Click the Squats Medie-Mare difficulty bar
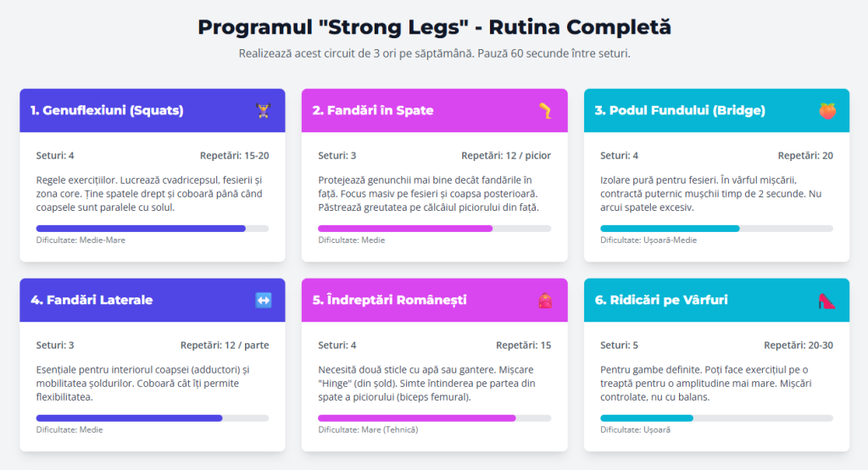868x470 pixels. click(153, 229)
